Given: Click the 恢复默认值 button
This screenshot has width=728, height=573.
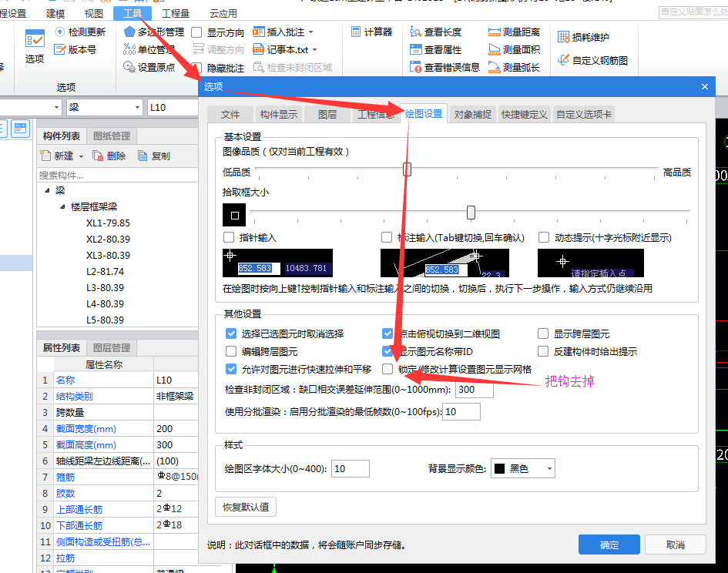Looking at the screenshot, I should (x=245, y=508).
